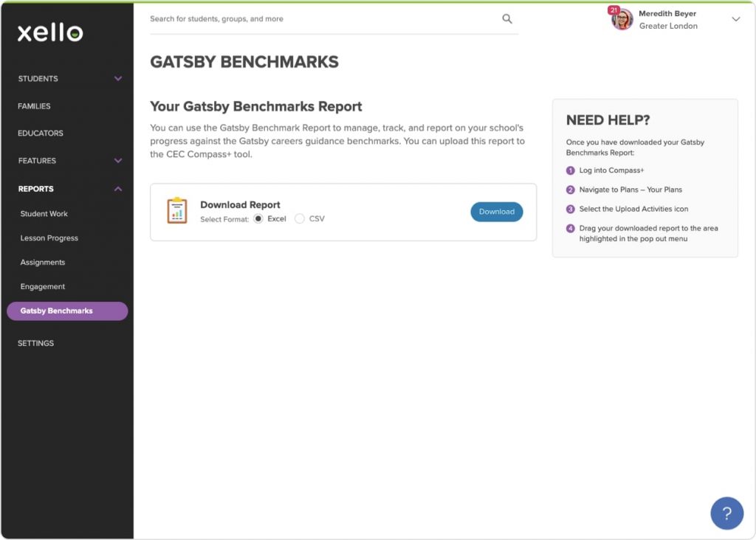Screen dimensions: 756x540
Task: Open the Engagement report page
Action: 42,287
